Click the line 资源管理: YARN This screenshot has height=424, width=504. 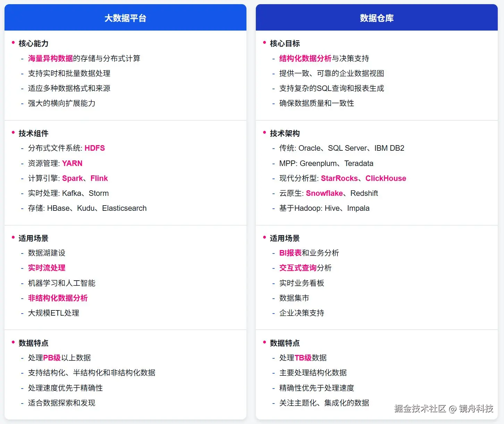pos(55,163)
